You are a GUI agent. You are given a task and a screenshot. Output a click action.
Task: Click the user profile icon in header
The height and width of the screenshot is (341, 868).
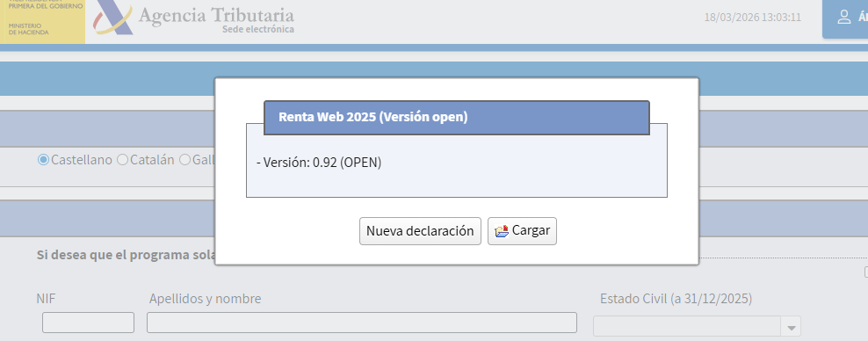843,17
